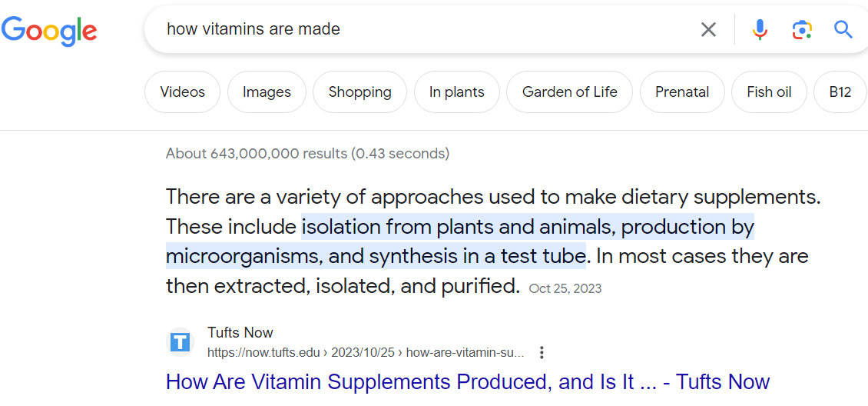The image size is (868, 406).
Task: Choose the Garden of Life chip
Action: pos(569,92)
